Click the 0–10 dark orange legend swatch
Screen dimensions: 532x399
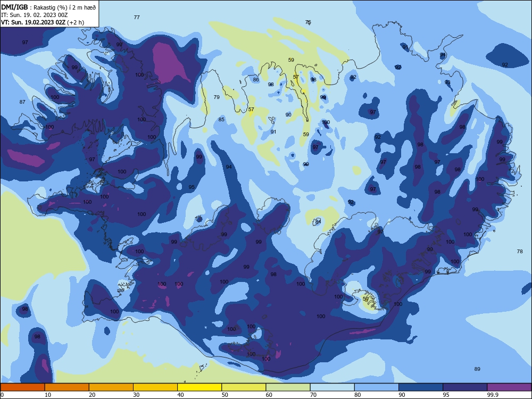(x=22, y=387)
